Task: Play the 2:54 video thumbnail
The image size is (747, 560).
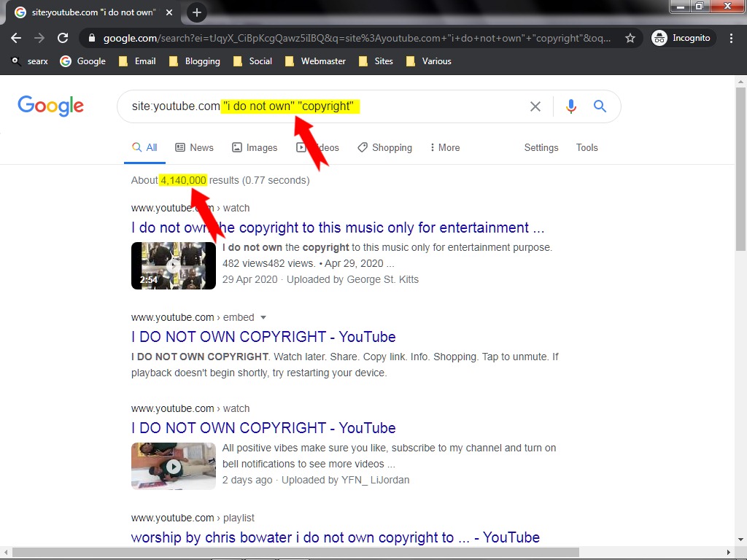Action: [174, 265]
